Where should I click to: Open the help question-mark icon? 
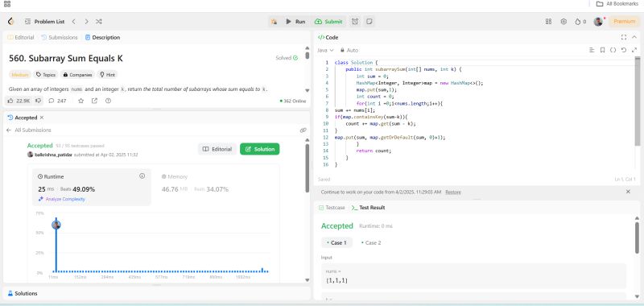click(108, 101)
